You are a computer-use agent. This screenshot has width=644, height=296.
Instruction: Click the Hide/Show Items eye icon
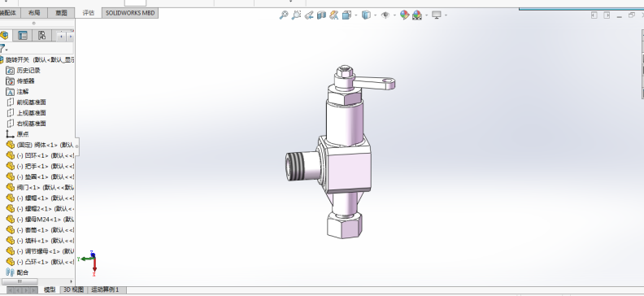385,15
